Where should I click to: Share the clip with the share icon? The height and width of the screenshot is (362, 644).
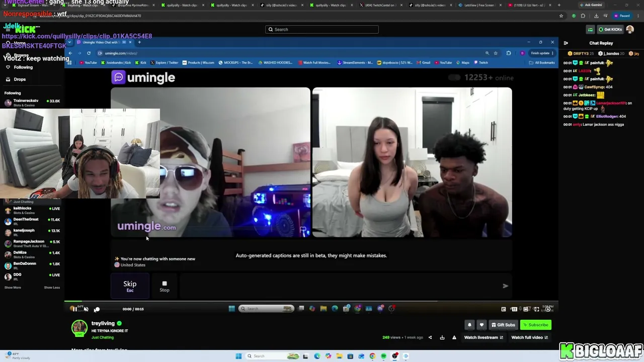pyautogui.click(x=430, y=337)
